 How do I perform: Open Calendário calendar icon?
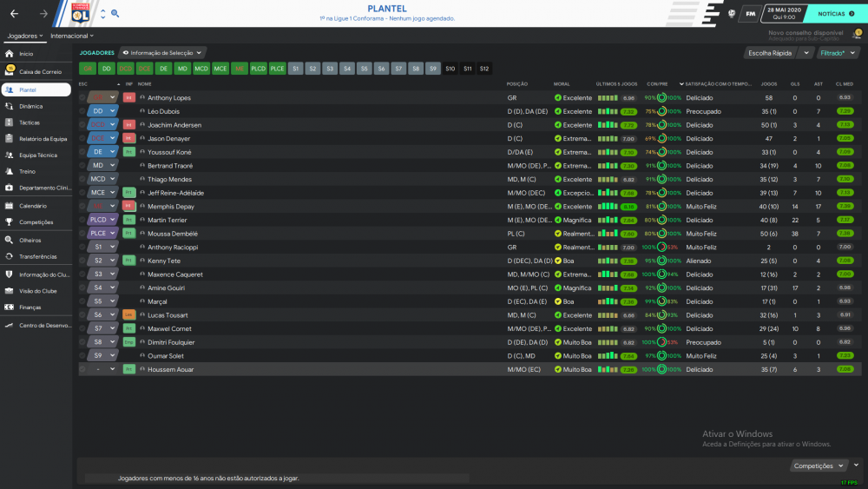[9, 206]
